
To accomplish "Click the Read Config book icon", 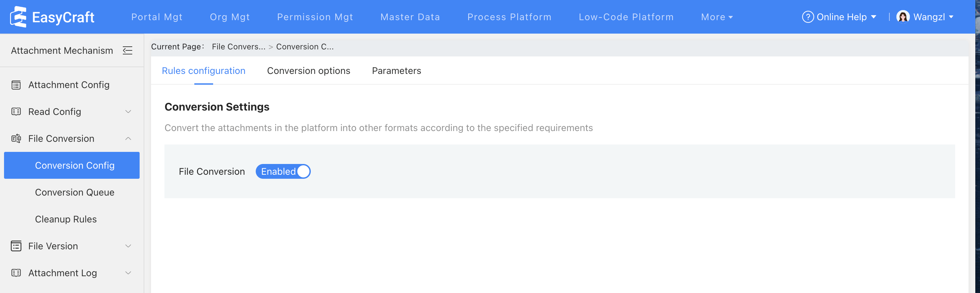I will [x=16, y=112].
